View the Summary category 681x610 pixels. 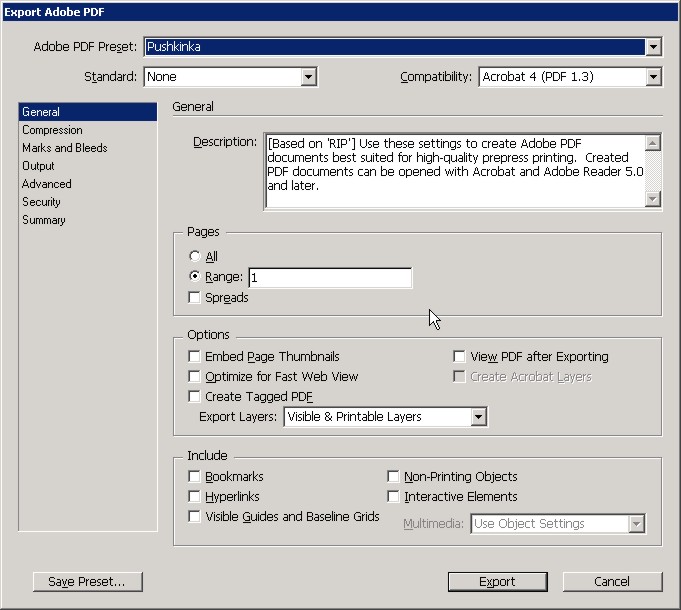click(88, 220)
